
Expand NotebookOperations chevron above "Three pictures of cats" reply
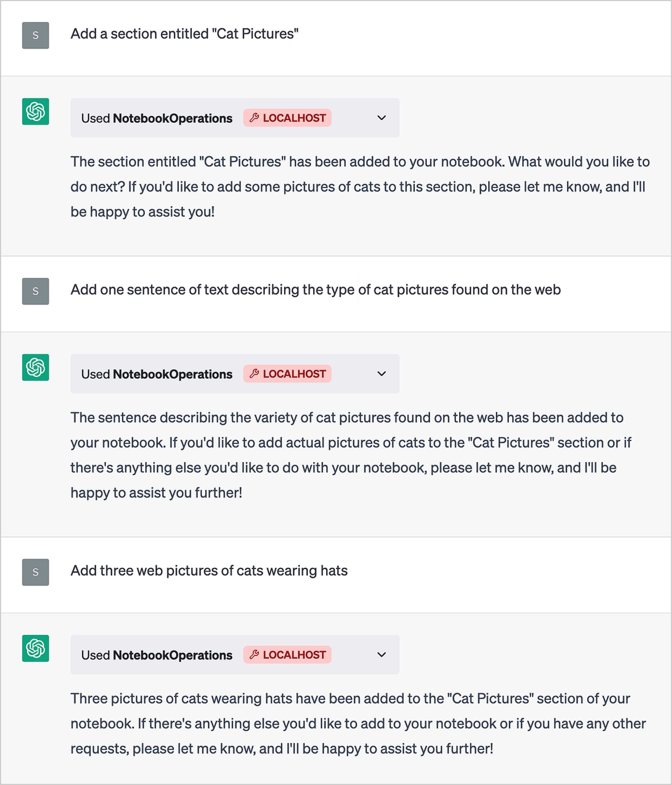(x=381, y=655)
